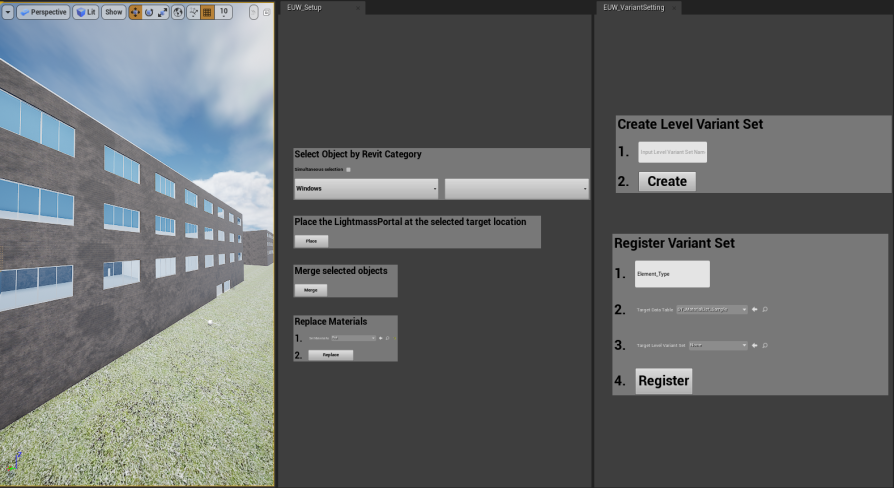Toggle world/local coordinate system globe
Viewport: 894px width, 488px height.
tap(178, 12)
